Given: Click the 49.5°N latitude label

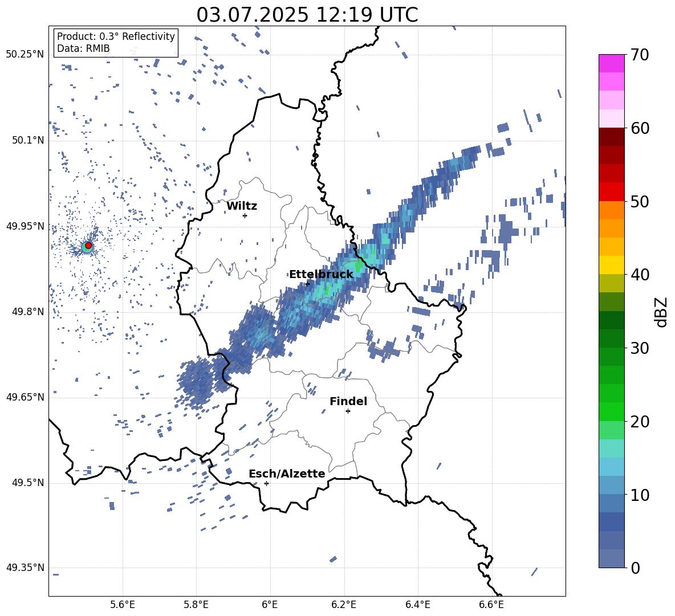Looking at the screenshot, I should (28, 483).
